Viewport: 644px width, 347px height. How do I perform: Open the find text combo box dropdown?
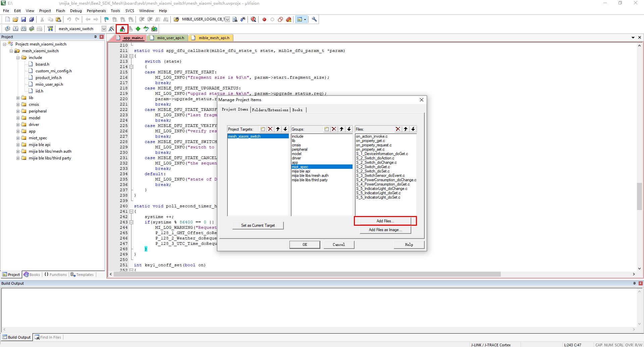click(x=227, y=19)
